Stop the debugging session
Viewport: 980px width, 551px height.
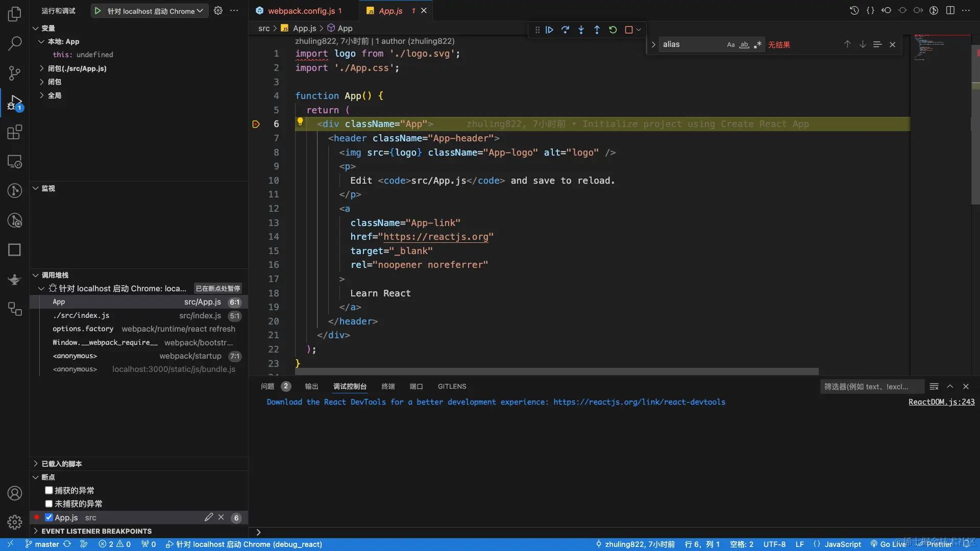pos(629,30)
